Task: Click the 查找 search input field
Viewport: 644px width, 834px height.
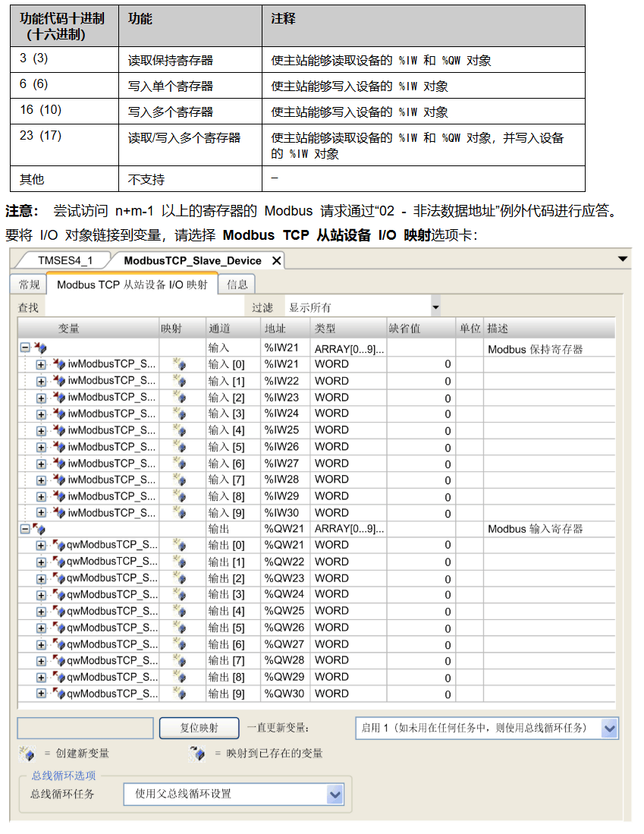Action: click(145, 307)
